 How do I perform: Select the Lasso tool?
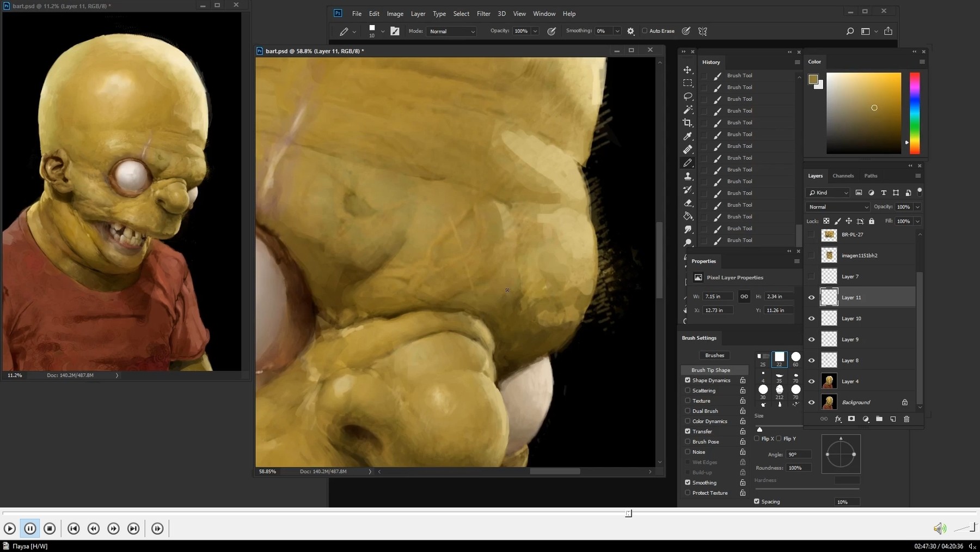(688, 96)
